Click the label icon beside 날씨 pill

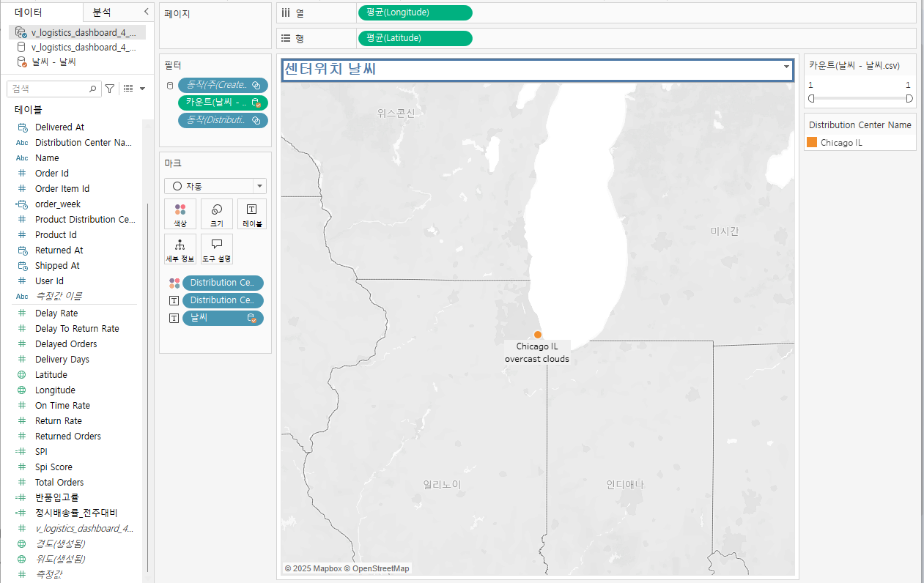(x=174, y=318)
